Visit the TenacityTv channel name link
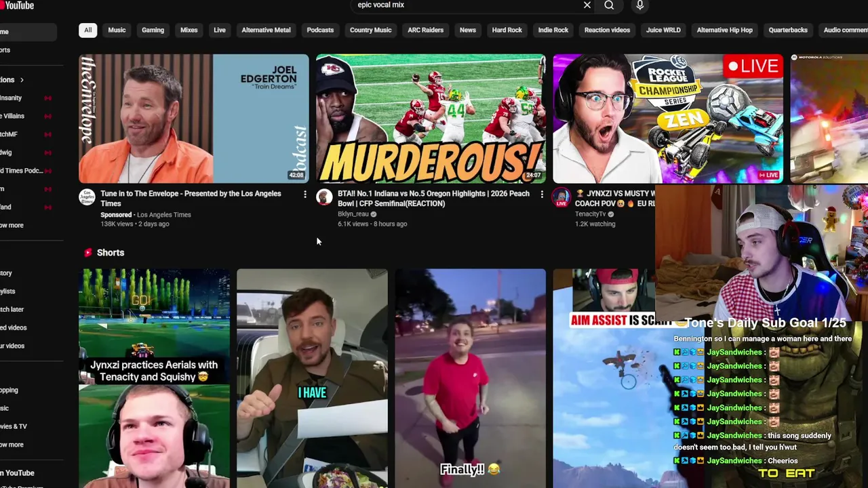 (x=590, y=214)
